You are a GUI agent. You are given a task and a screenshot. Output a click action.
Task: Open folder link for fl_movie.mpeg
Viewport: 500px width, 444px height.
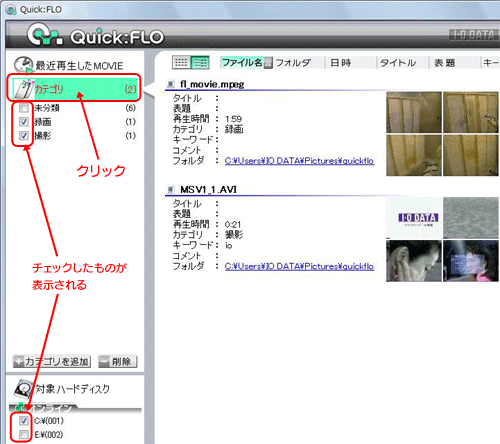pos(299,161)
